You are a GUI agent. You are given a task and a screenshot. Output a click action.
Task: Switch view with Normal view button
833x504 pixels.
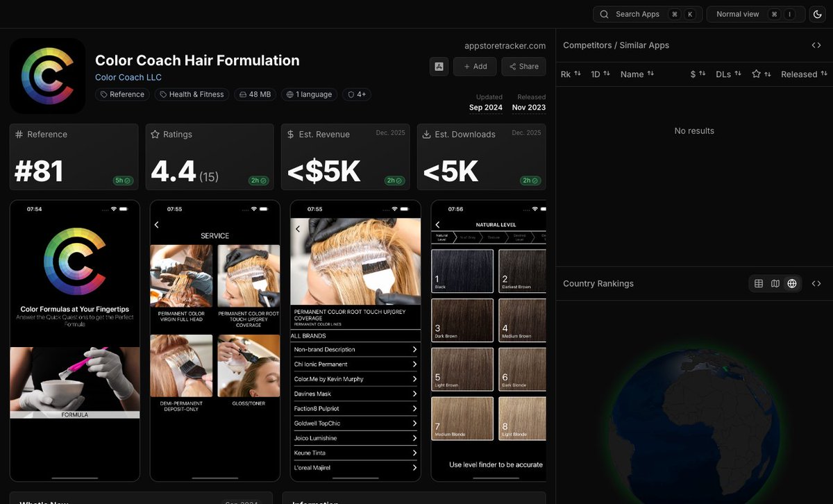click(x=755, y=14)
